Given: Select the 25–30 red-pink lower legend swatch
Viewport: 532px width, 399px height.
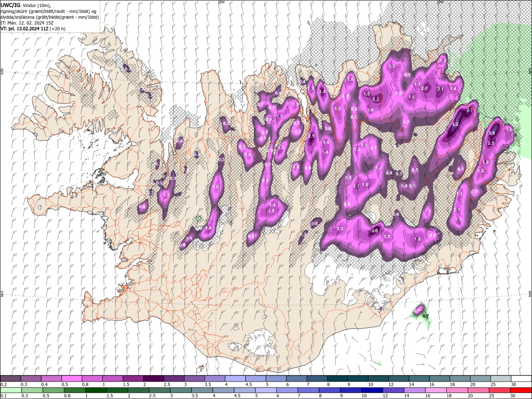Looking at the screenshot, I should coord(500,390).
